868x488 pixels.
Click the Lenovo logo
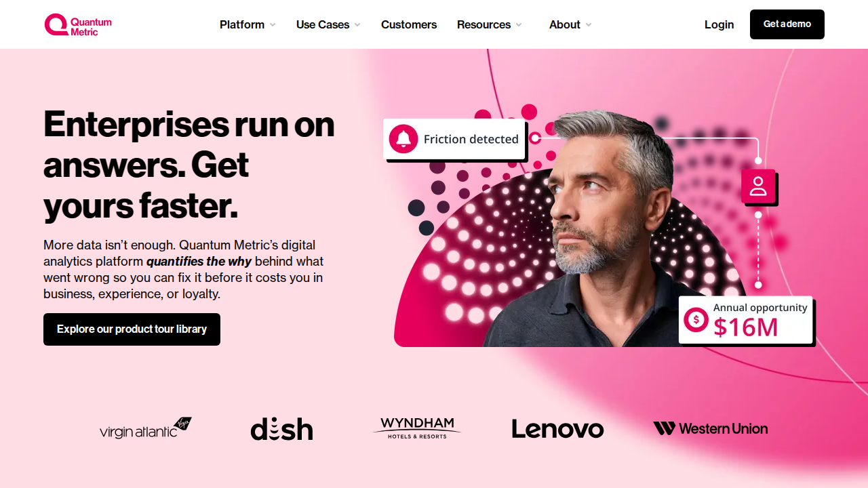click(x=557, y=429)
